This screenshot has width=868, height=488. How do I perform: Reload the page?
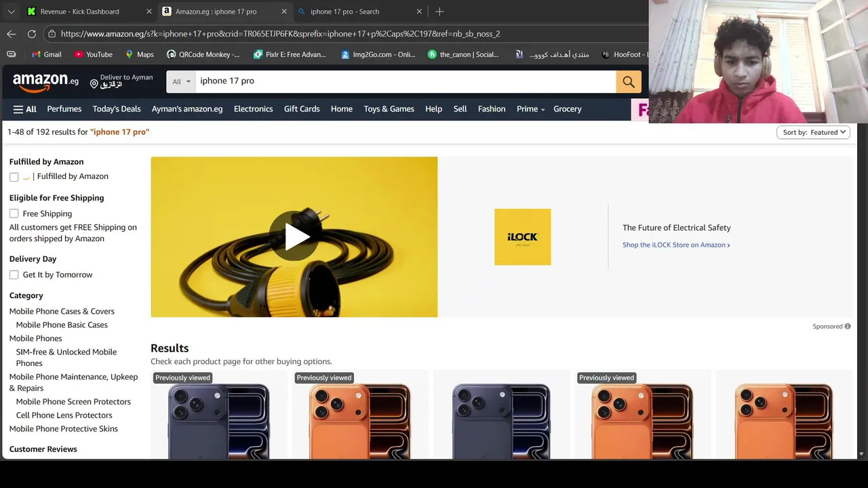click(32, 34)
